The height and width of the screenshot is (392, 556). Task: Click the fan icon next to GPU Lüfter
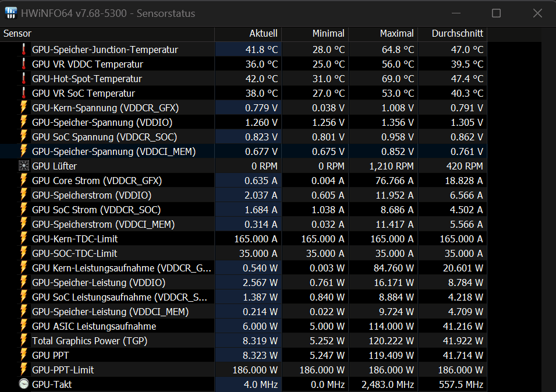(x=24, y=165)
